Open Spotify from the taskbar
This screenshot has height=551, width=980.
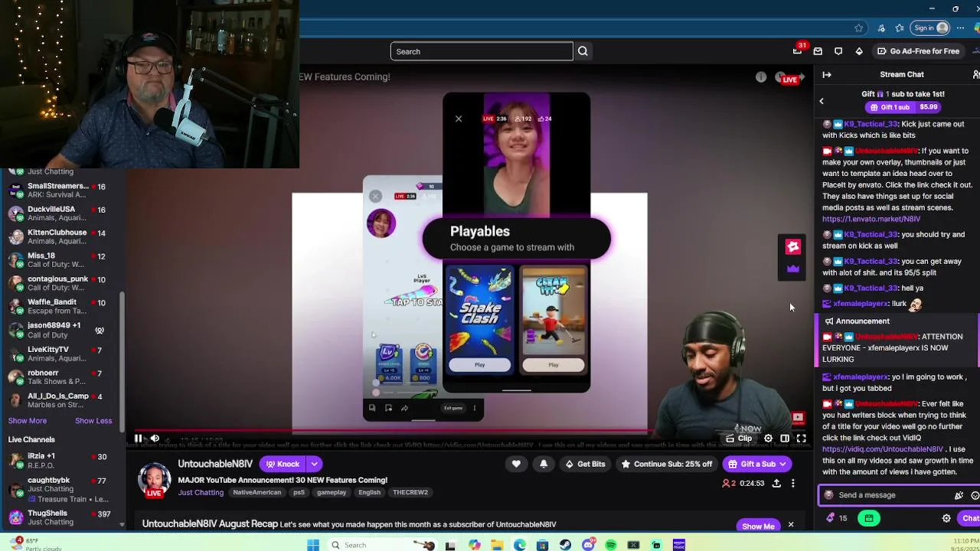611,545
